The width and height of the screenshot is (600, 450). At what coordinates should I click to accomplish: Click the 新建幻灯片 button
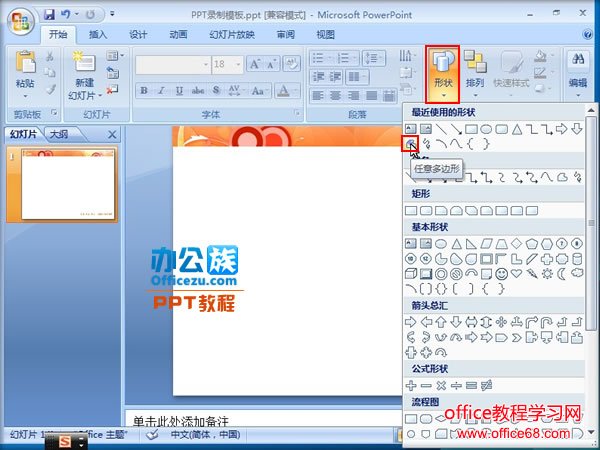pos(85,75)
